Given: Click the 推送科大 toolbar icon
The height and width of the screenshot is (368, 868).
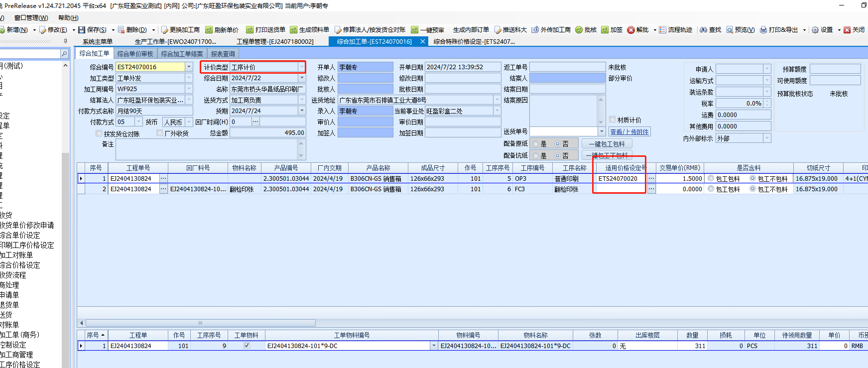Looking at the screenshot, I should (x=497, y=30).
